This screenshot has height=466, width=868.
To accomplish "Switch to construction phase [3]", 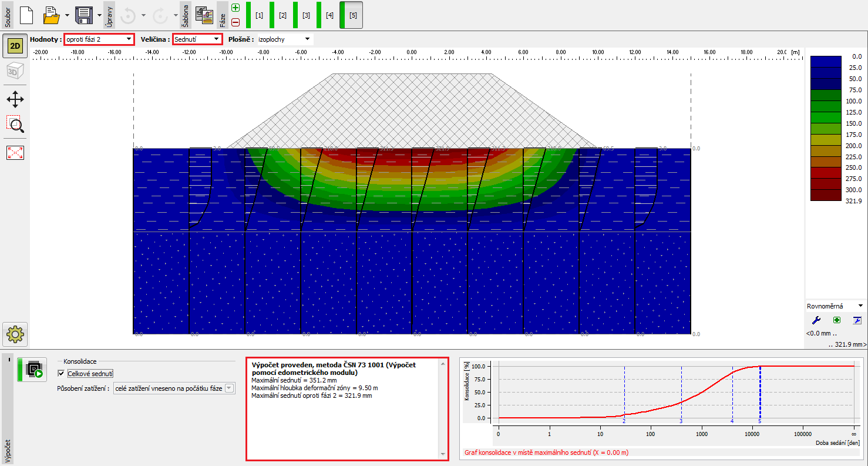I will tap(304, 15).
